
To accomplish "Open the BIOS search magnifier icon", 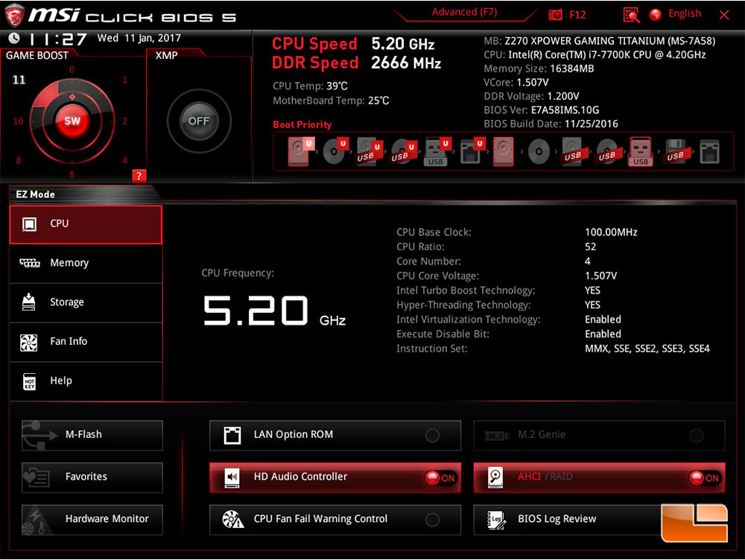I will [x=631, y=15].
